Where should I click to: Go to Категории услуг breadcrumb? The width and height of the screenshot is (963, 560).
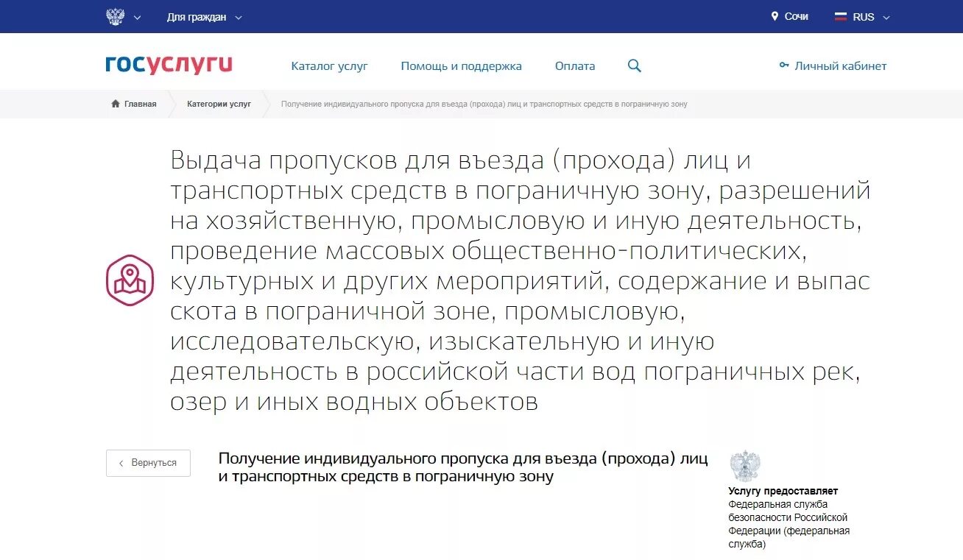coord(219,104)
